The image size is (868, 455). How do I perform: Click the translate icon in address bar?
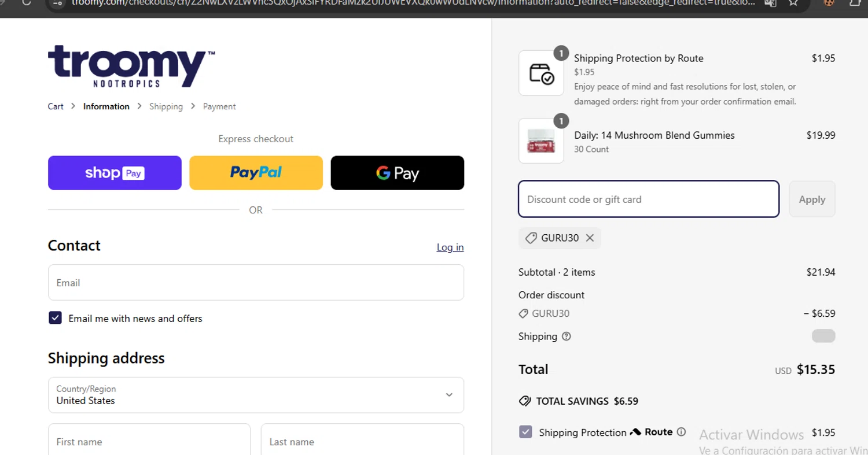pyautogui.click(x=770, y=3)
